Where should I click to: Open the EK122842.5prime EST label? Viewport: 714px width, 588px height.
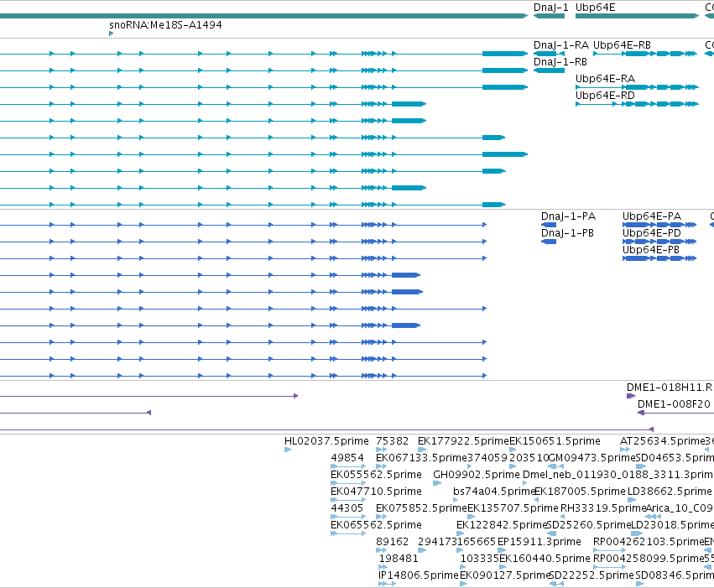pyautogui.click(x=502, y=525)
